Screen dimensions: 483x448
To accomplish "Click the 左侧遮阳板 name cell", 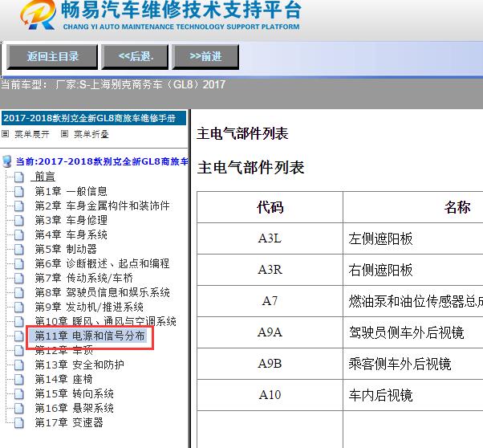I will tap(412, 238).
